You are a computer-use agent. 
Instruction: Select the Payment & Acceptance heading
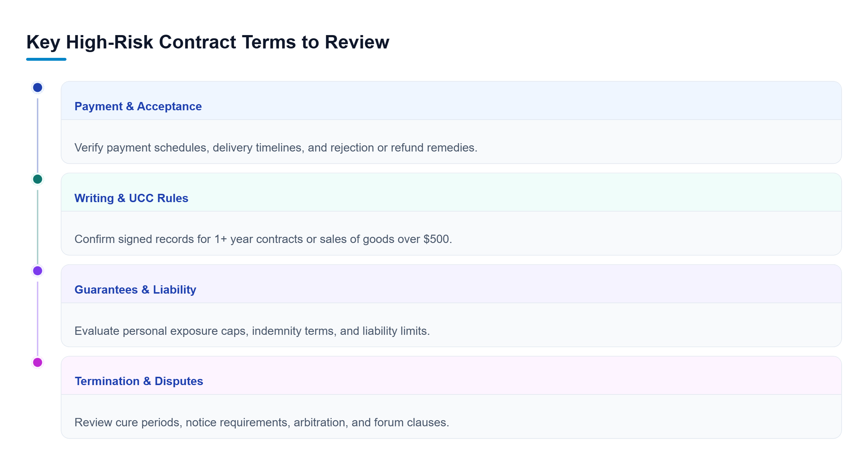138,106
